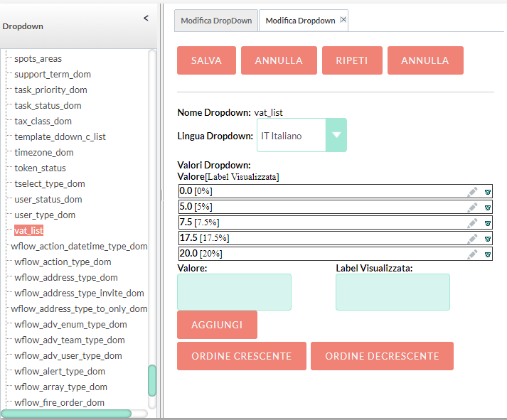The width and height of the screenshot is (507, 420).
Task: Click the ORDINE DECRESCENTE button
Action: coord(382,356)
